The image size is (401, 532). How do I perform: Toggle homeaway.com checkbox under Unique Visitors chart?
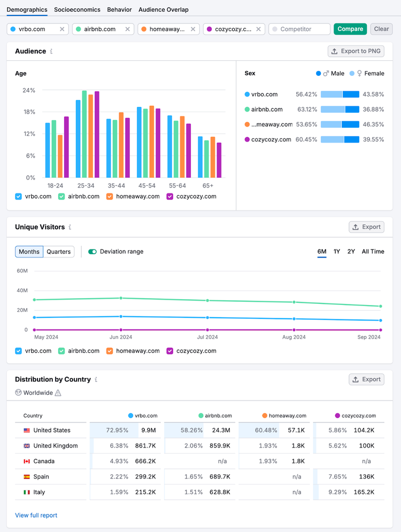(x=109, y=351)
